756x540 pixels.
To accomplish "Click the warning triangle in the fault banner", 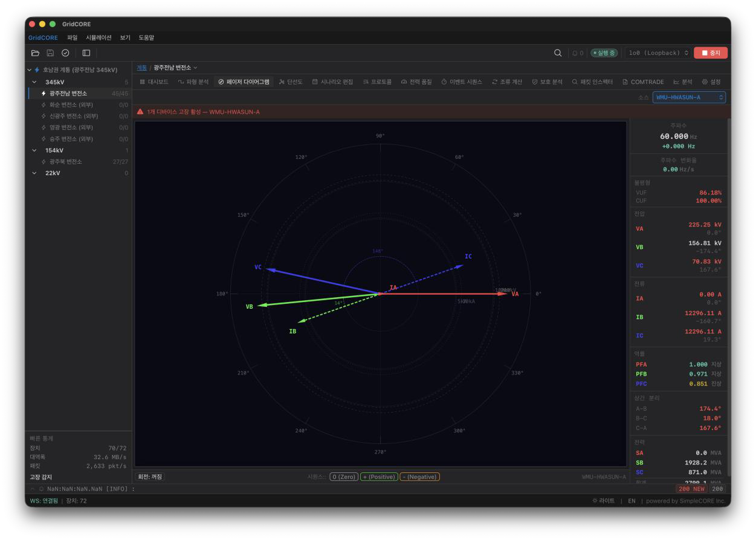I will point(140,112).
